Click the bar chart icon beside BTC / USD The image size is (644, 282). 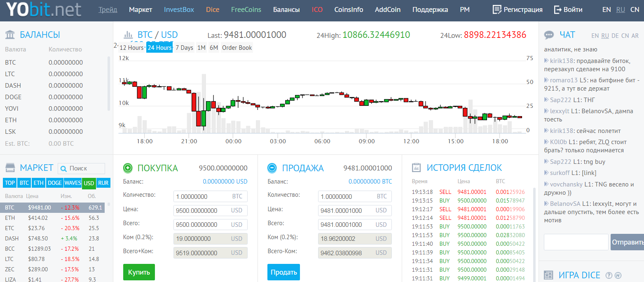(128, 35)
